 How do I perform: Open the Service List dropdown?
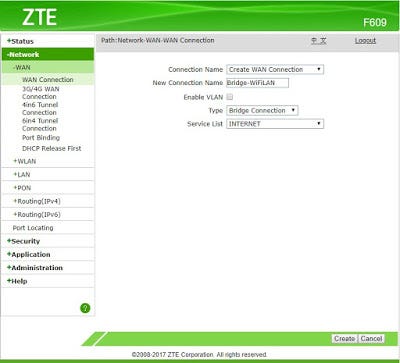click(x=275, y=124)
